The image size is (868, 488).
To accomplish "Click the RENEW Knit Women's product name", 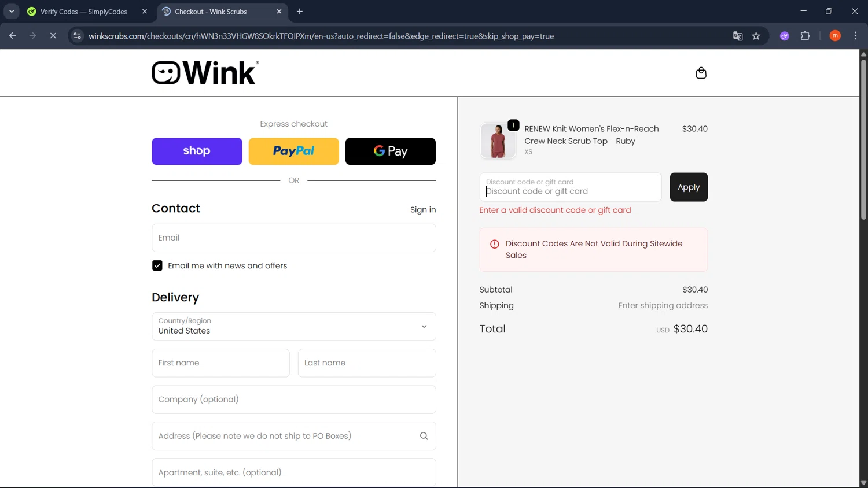I will coord(591,135).
